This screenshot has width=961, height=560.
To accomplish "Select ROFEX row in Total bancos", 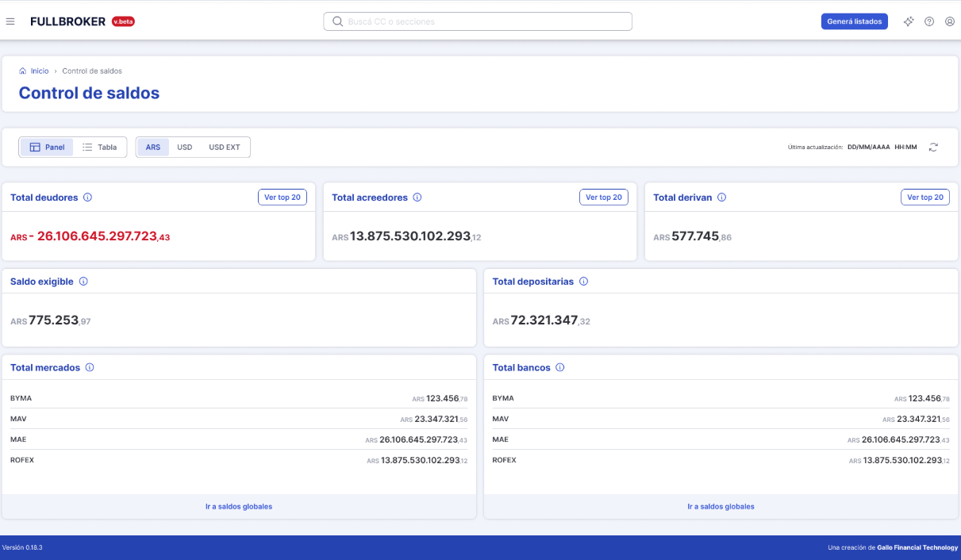I will tap(721, 460).
